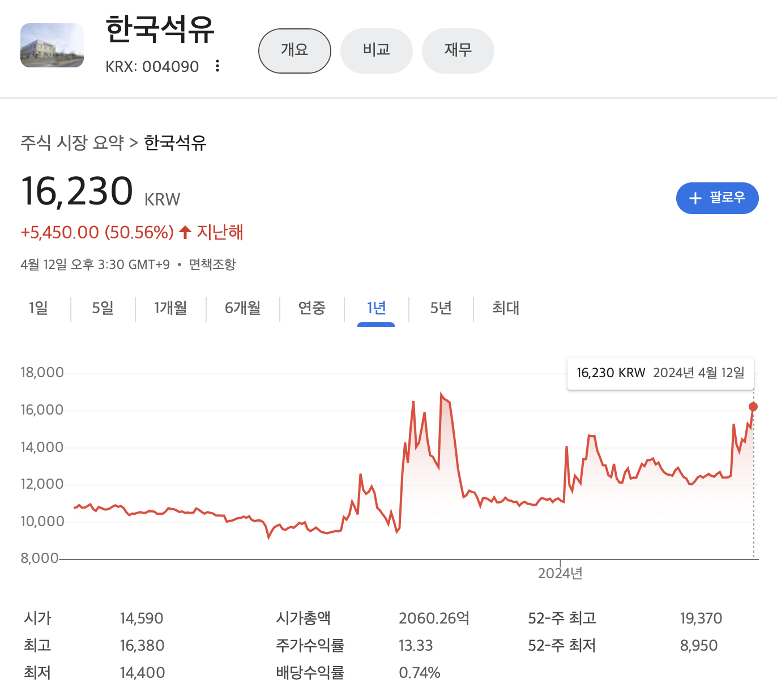Click the 주식 시장 요약 breadcrumb link
This screenshot has height=700, width=777.
coord(72,143)
